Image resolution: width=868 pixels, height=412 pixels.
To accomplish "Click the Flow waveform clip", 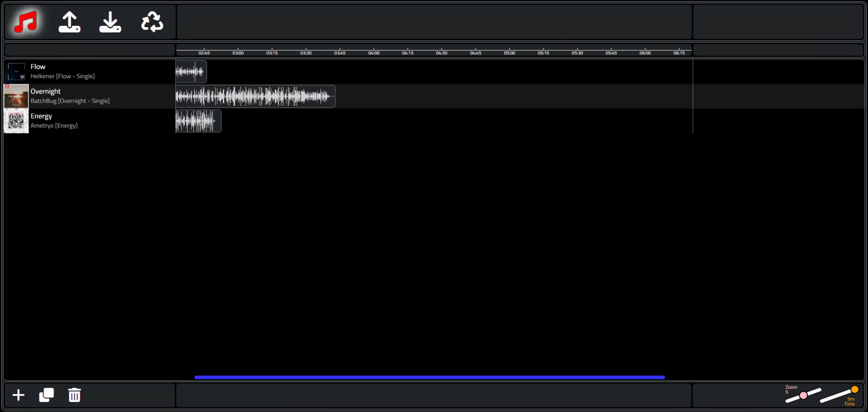I will pyautogui.click(x=191, y=71).
